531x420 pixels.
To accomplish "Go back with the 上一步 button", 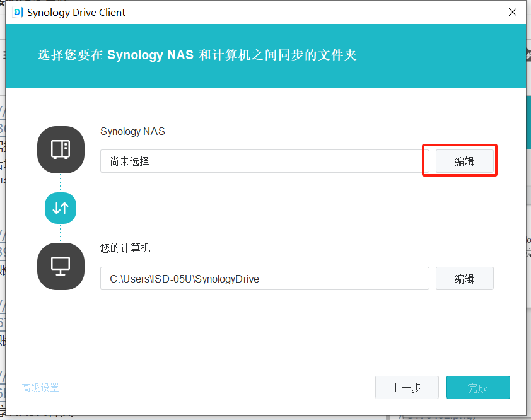I will (407, 387).
